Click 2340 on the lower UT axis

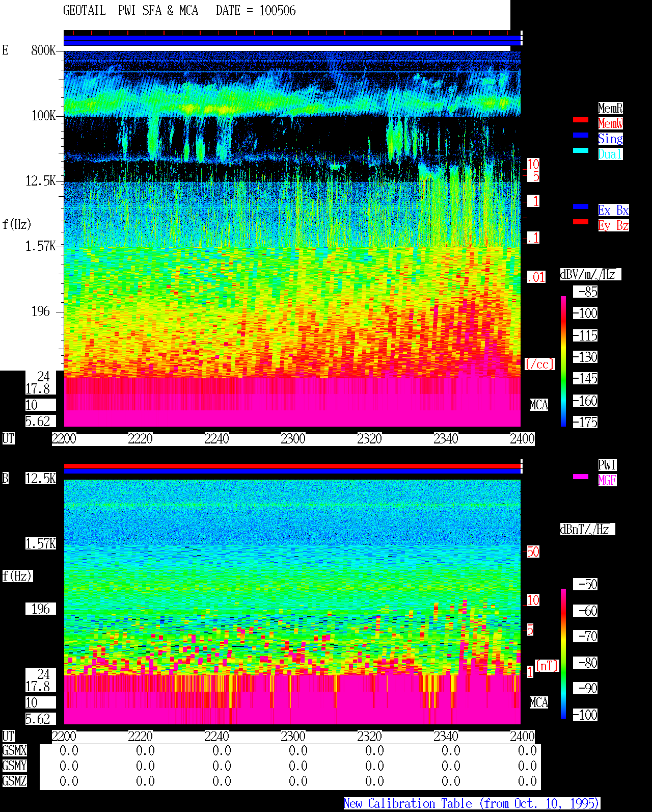(x=446, y=736)
